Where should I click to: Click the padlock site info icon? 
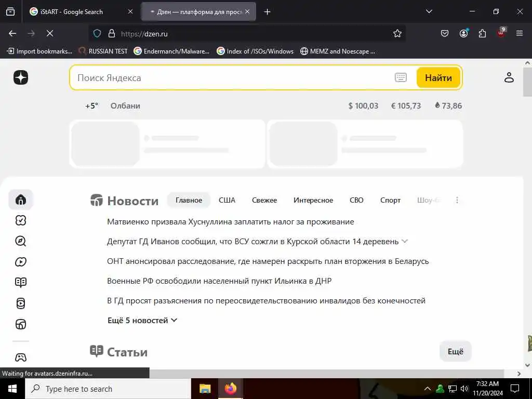point(112,34)
